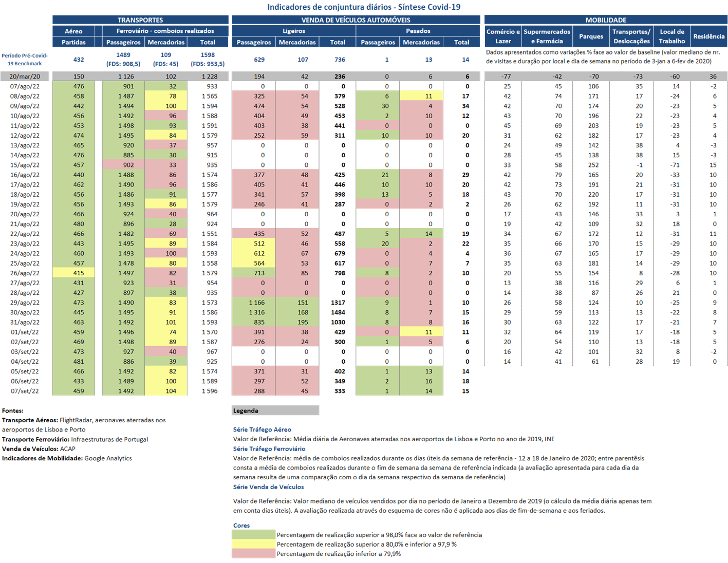The height and width of the screenshot is (563, 728).
Task: Click the 713 Ligeiros cell on 26/ago/22
Action: coord(254,273)
